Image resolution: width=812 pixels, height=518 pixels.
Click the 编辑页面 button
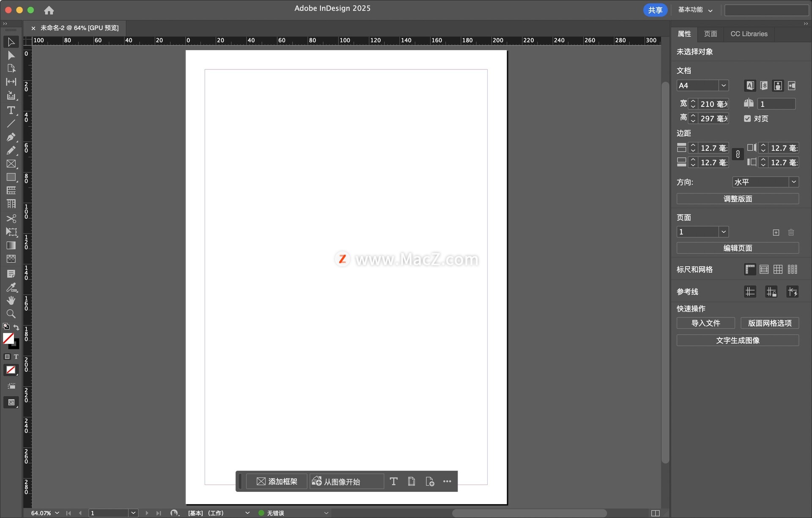[738, 248]
